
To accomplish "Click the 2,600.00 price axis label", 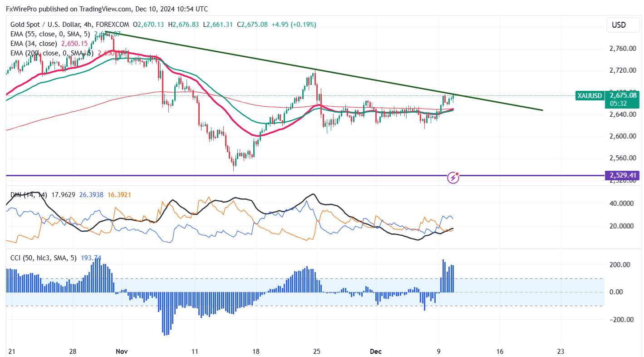I will click(623, 136).
